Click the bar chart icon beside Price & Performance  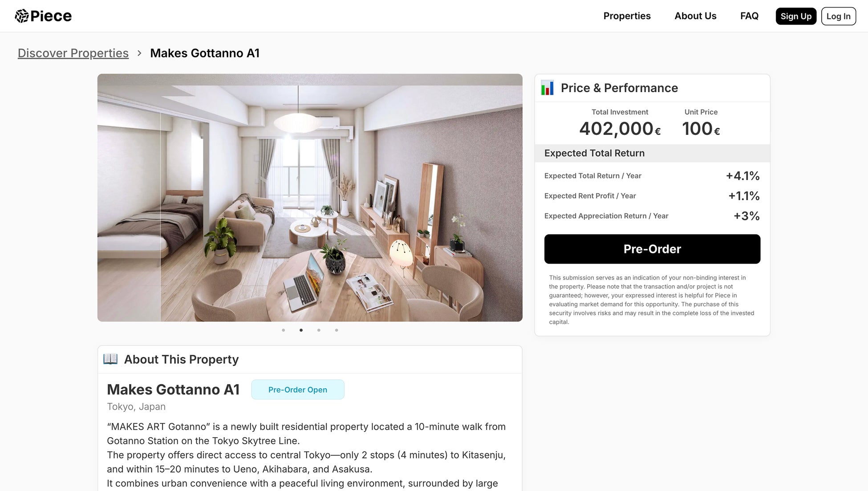pyautogui.click(x=548, y=88)
